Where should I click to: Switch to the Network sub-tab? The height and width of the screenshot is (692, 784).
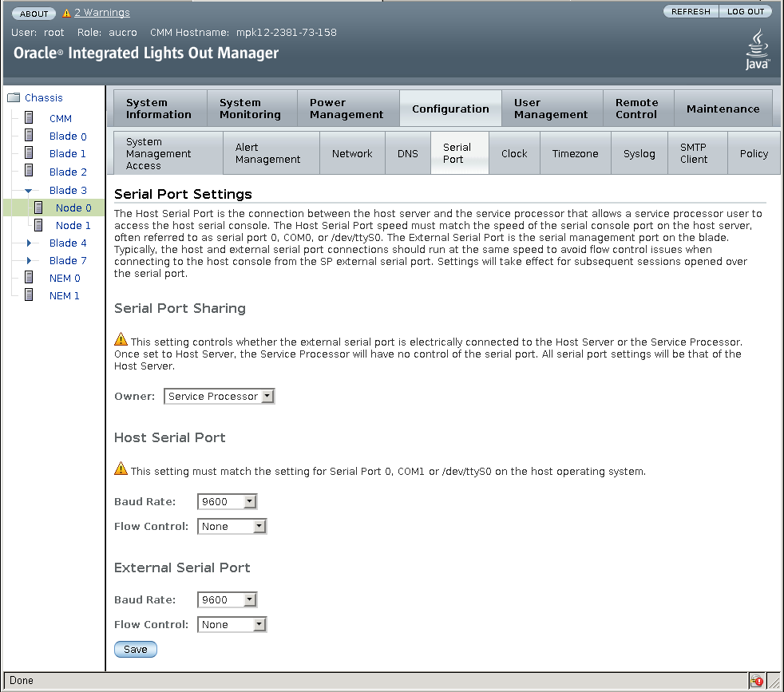point(352,153)
